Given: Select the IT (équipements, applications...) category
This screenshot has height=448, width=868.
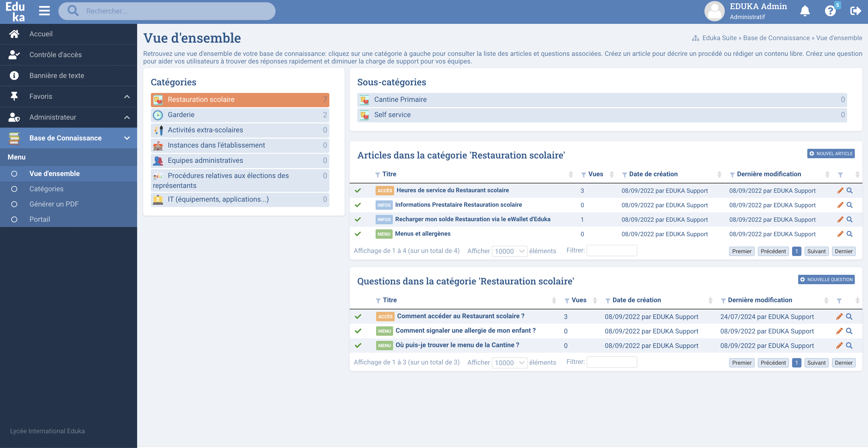Looking at the screenshot, I should [x=240, y=200].
